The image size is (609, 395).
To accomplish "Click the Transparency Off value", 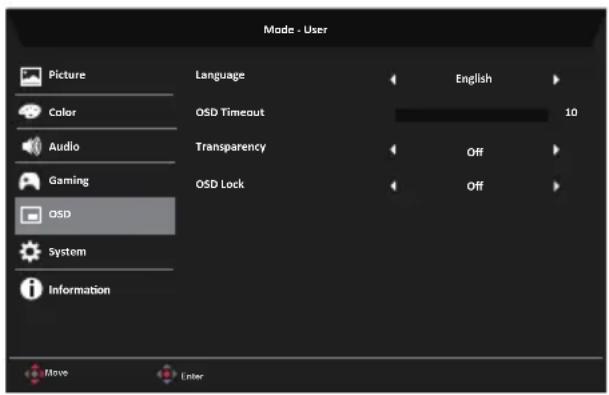I will (x=475, y=152).
